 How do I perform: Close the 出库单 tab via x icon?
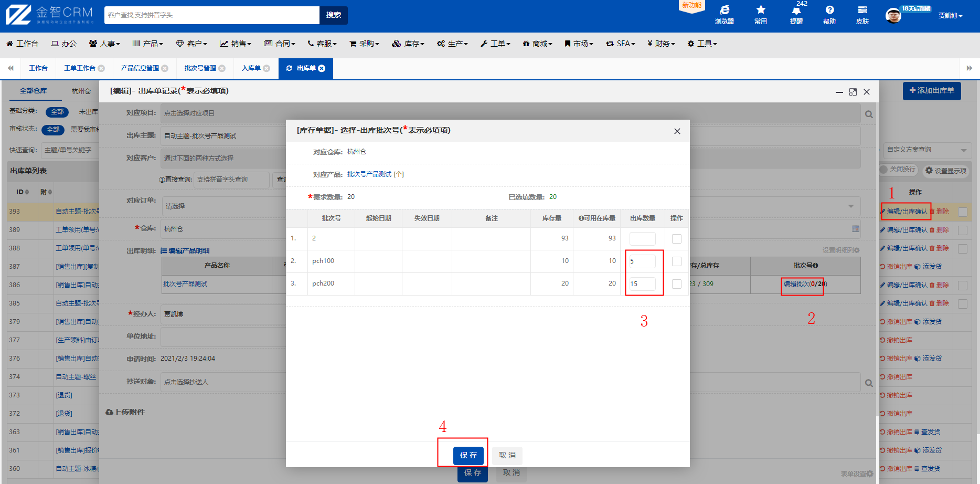tap(322, 68)
